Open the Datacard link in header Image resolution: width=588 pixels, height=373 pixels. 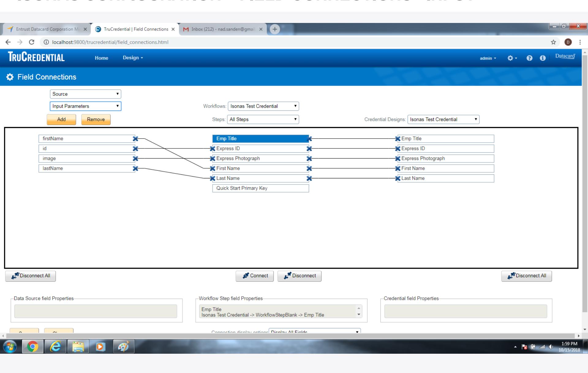coord(565,56)
